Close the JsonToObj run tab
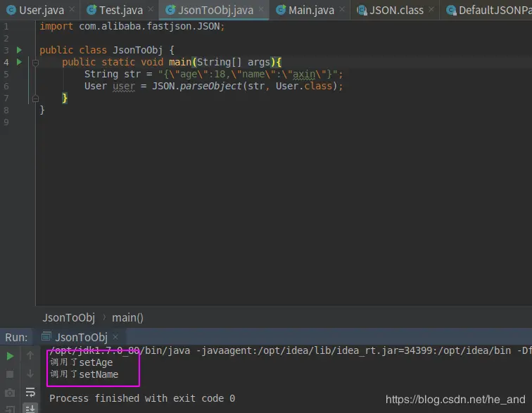This screenshot has height=413, width=532. pos(115,337)
